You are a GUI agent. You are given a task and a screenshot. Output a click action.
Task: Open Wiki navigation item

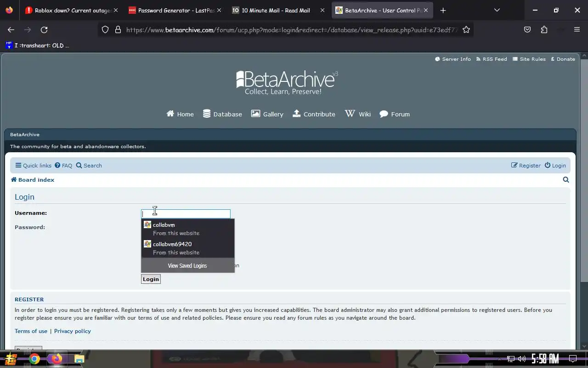(x=358, y=114)
